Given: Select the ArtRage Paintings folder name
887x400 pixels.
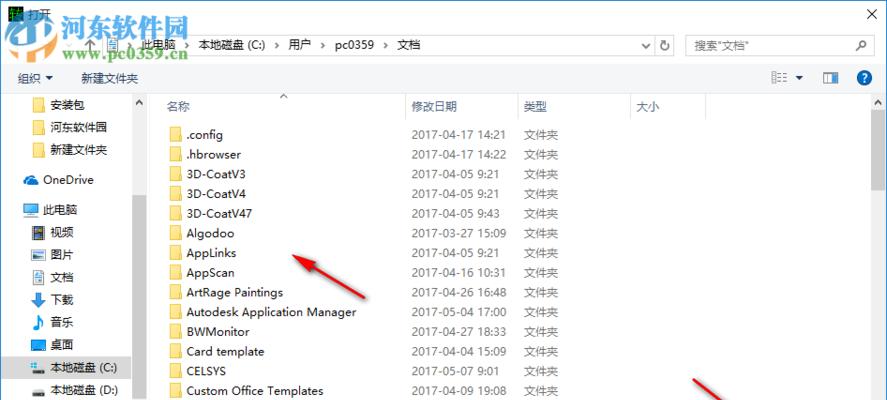Looking at the screenshot, I should tap(234, 293).
